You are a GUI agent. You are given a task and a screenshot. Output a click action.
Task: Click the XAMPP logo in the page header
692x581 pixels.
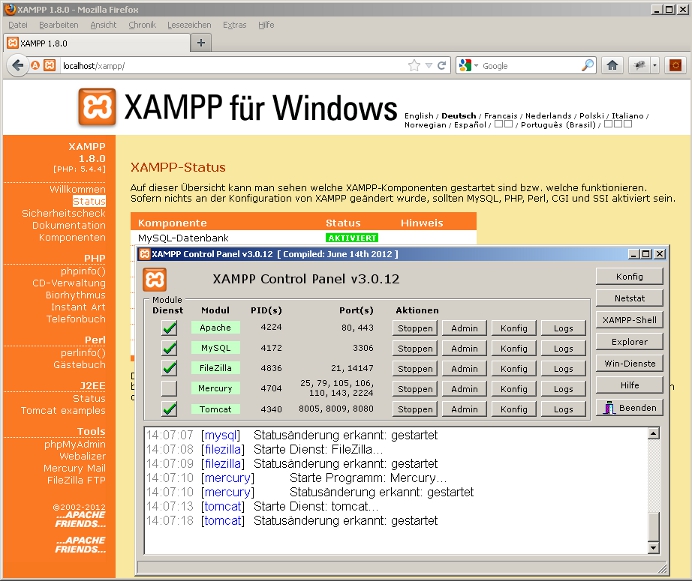[x=97, y=107]
